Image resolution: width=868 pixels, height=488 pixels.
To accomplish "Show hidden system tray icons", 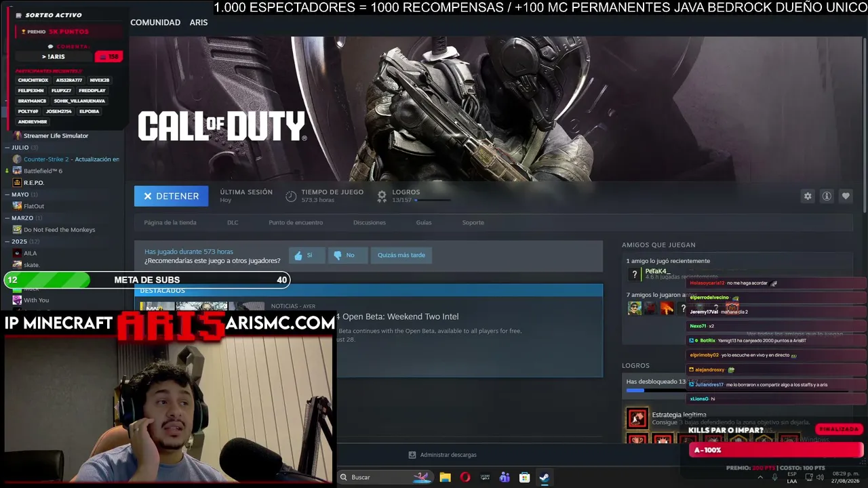I will point(759,477).
